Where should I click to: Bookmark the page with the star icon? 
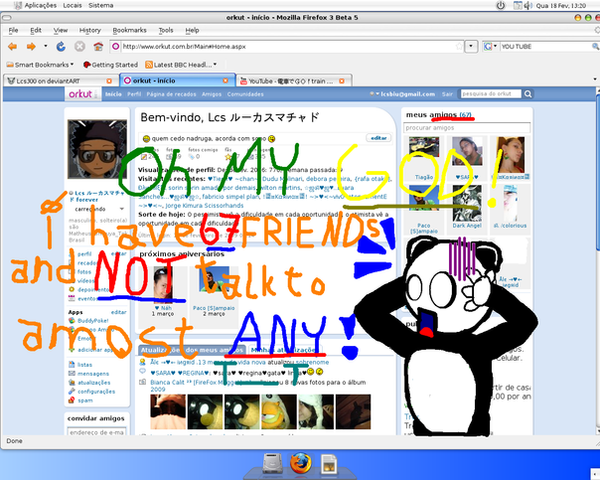click(x=459, y=47)
